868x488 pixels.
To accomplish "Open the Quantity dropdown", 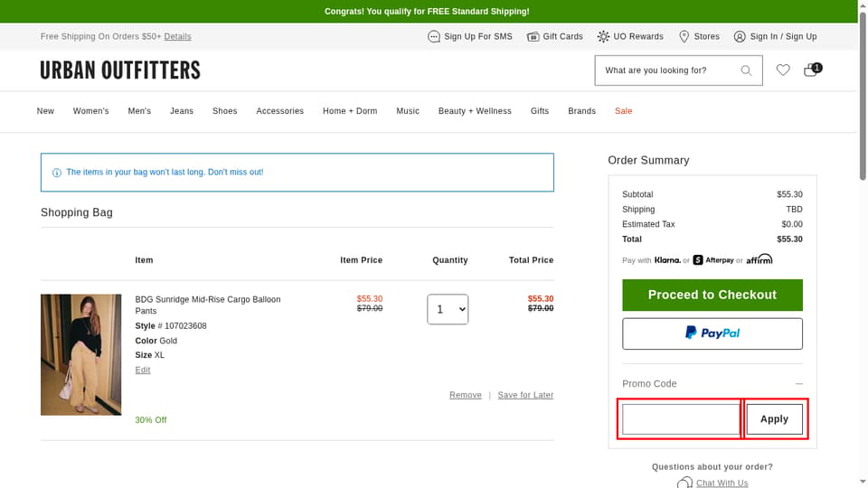I will click(x=448, y=309).
